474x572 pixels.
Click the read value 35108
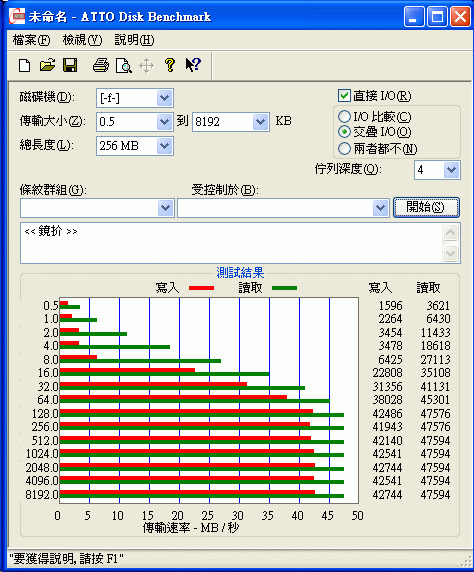435,373
